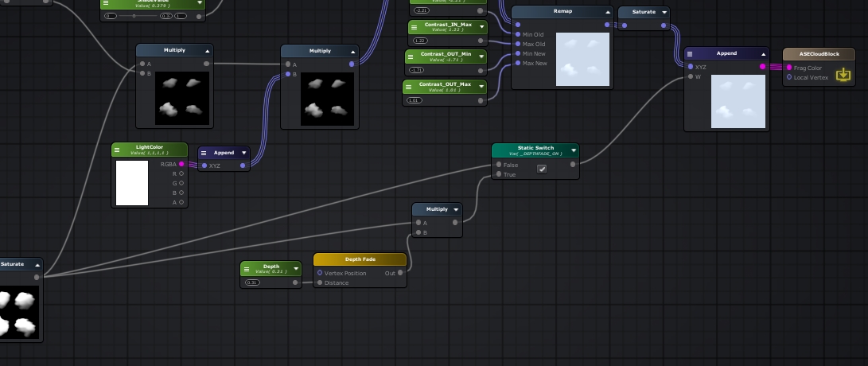Screen dimensions: 868x366
Task: Open the Depth node hamburger menu
Action: pos(246,269)
